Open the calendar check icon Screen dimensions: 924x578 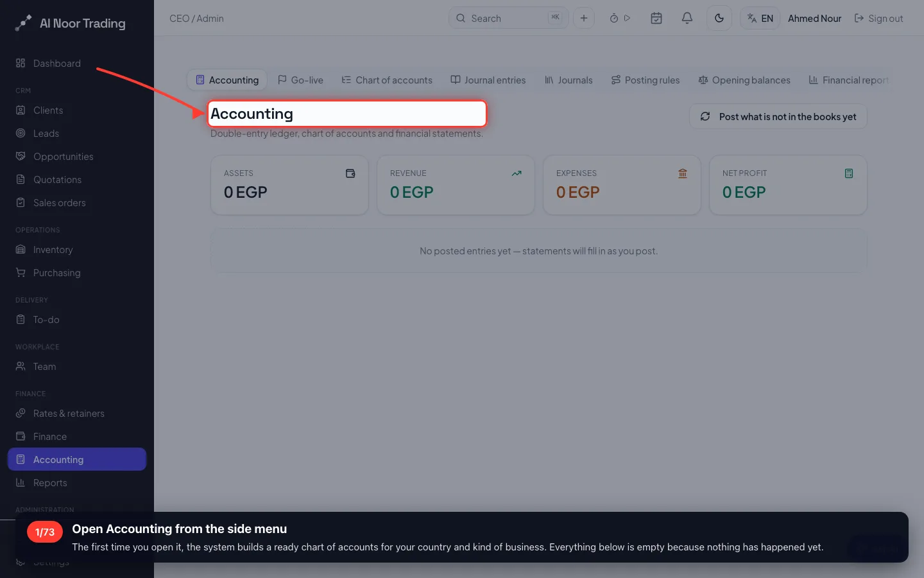(x=656, y=18)
